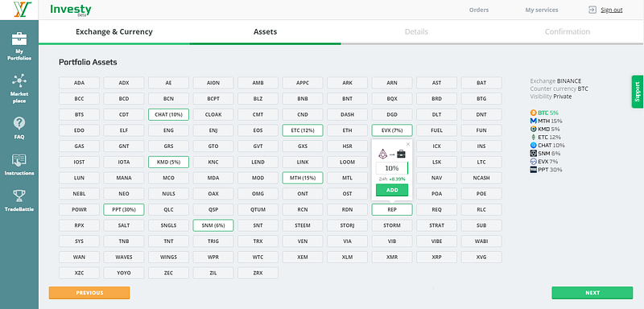
Task: Deselect the PPT (30%) asset
Action: click(124, 210)
